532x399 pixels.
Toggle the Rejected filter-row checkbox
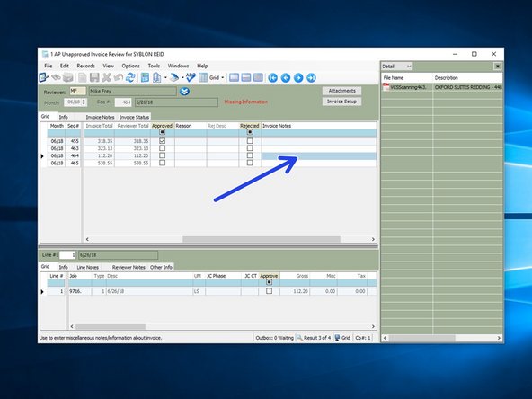coord(250,132)
